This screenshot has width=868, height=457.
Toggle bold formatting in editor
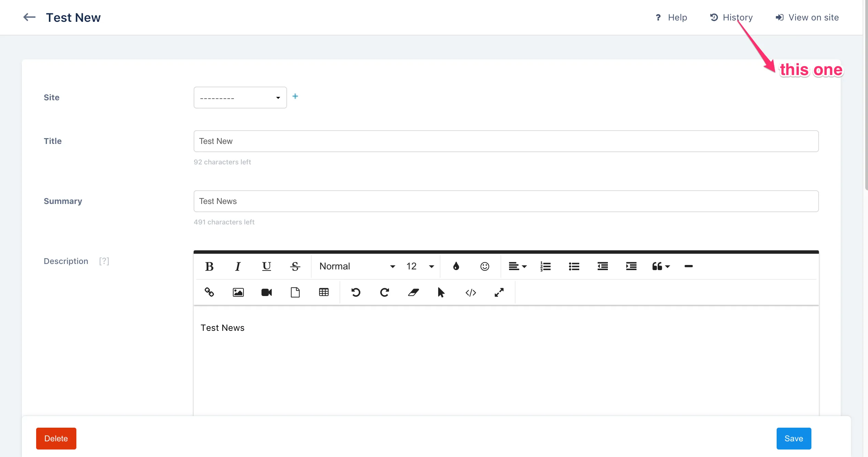[x=209, y=266]
